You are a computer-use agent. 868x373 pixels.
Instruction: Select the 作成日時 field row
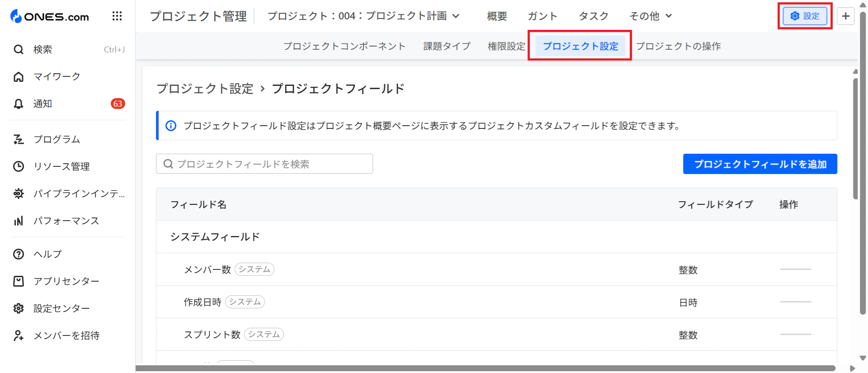[x=496, y=302]
